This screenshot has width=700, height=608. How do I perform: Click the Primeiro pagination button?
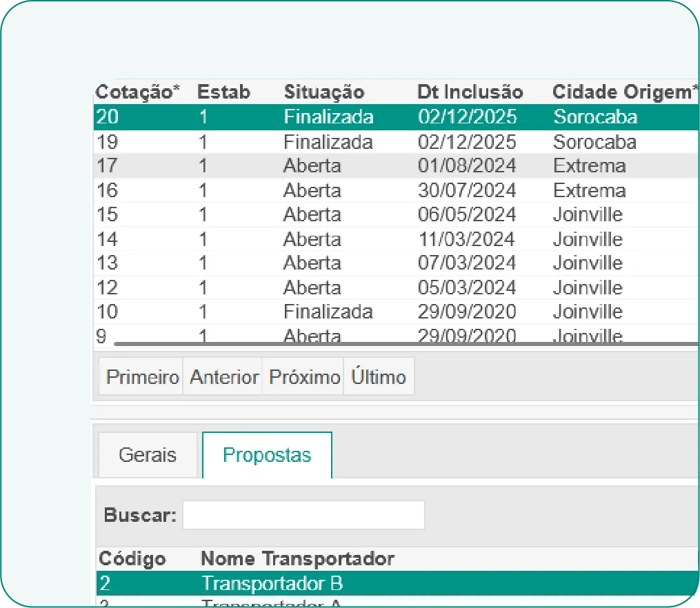(141, 376)
